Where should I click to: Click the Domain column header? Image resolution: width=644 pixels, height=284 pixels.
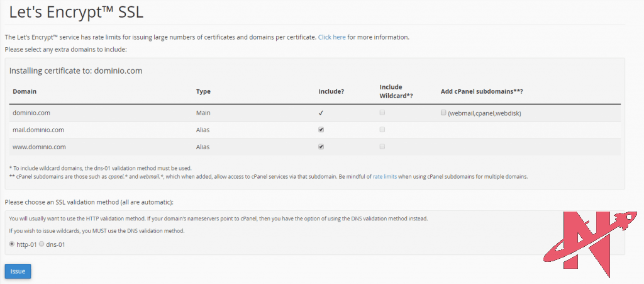coord(25,91)
